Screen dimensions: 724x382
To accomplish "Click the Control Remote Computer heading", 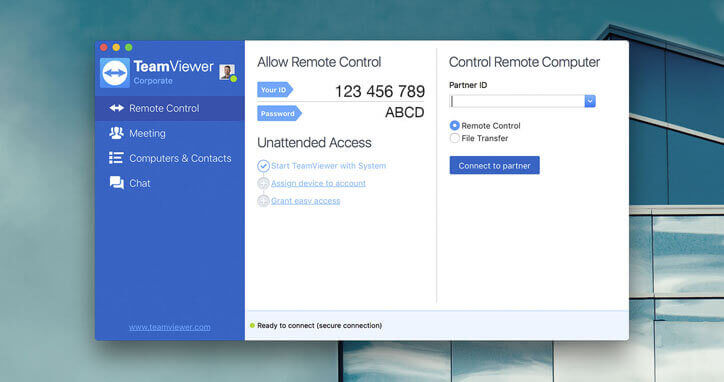I will coord(524,62).
